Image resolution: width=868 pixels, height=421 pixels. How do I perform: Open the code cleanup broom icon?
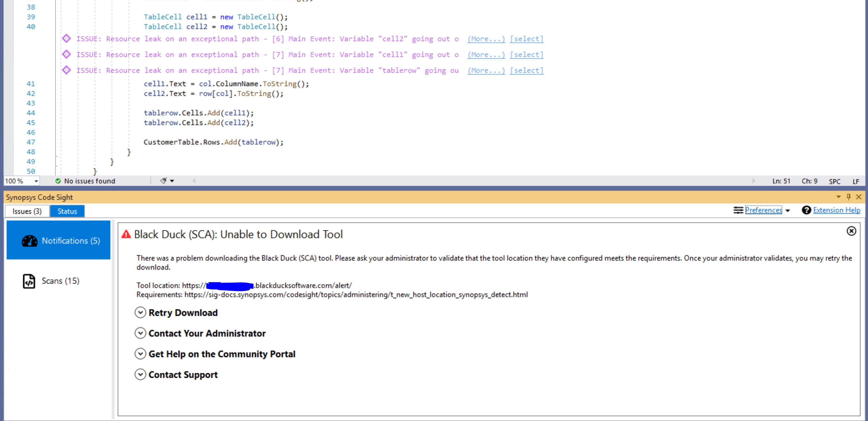coord(163,181)
